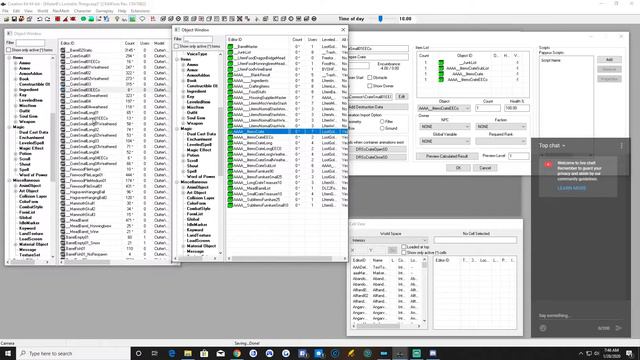Click OK in the container dialog
Viewport: 640px width, 360px height.
point(458,168)
